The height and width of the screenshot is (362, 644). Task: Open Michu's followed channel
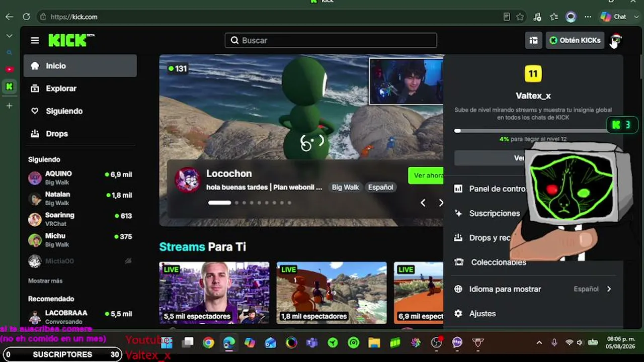tap(80, 240)
